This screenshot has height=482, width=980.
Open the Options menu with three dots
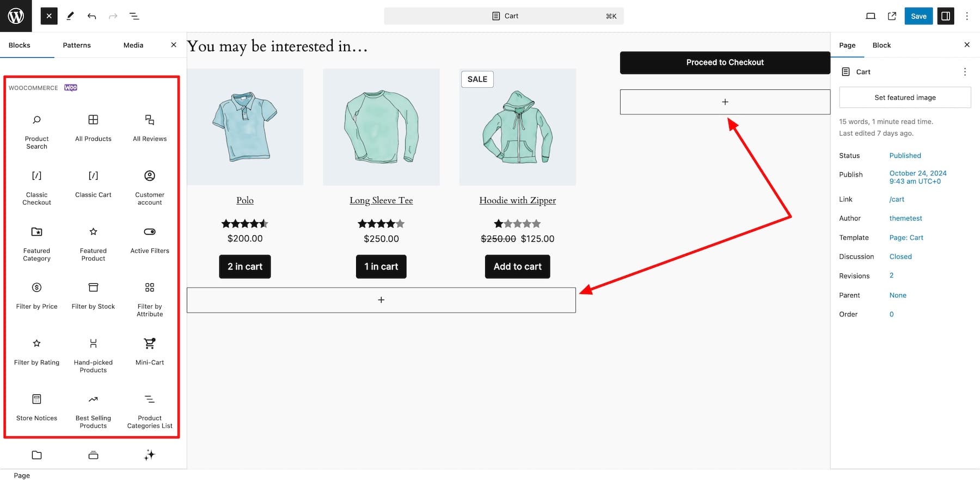point(967,16)
